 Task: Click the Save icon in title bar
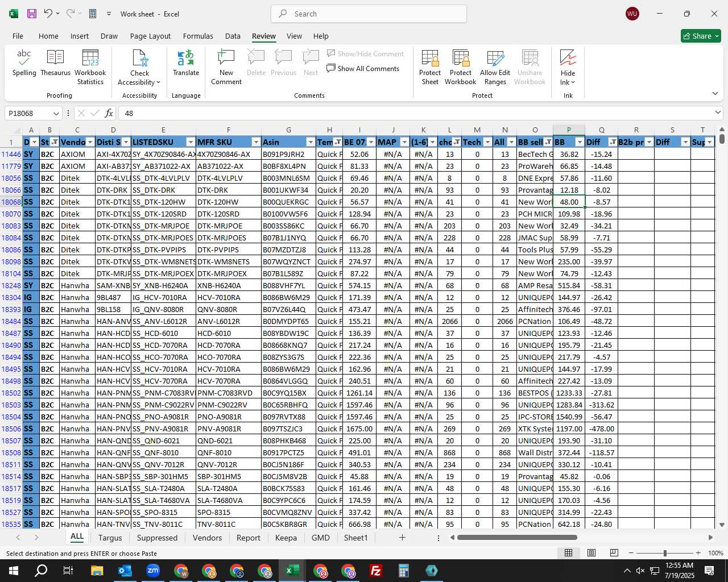coord(32,14)
